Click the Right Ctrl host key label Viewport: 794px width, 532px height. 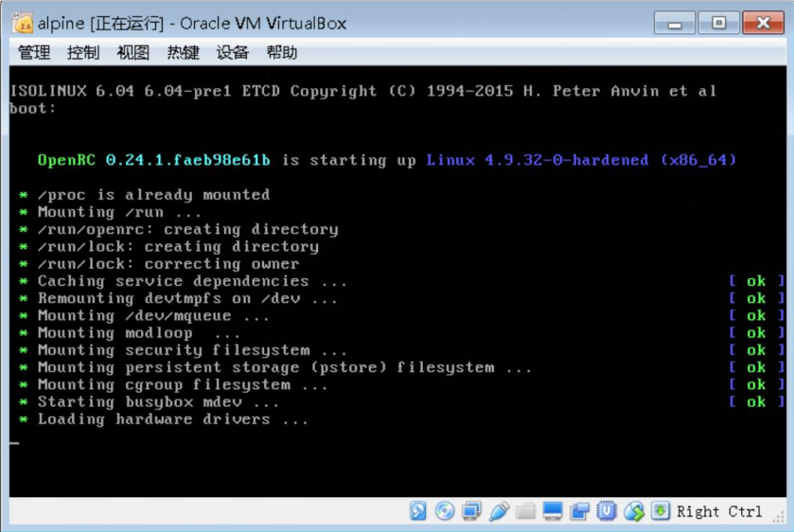(719, 512)
